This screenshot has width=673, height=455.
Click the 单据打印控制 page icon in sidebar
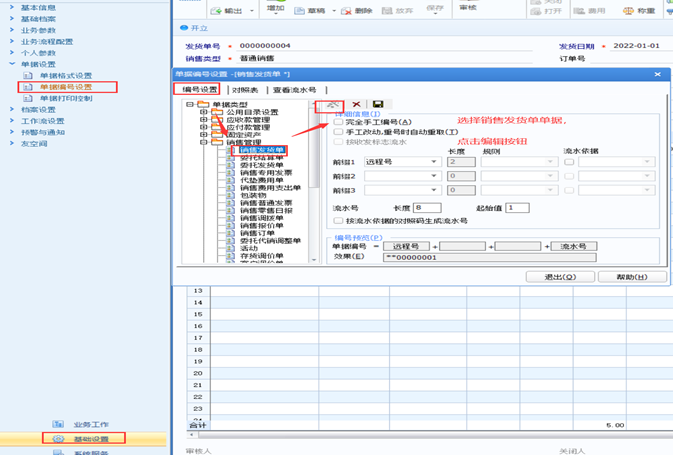pos(28,98)
